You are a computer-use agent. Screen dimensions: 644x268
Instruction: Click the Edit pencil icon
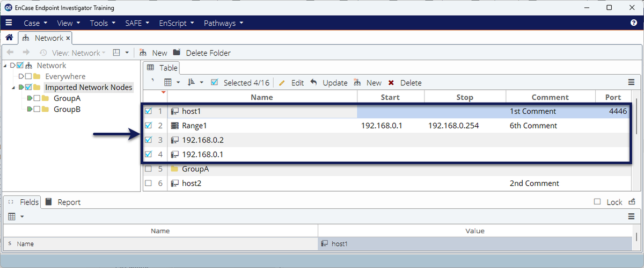pos(282,83)
